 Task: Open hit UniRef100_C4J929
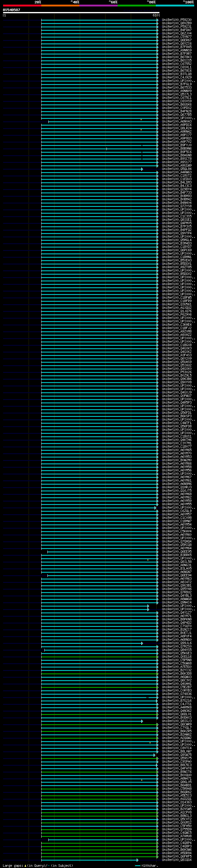point(177,78)
